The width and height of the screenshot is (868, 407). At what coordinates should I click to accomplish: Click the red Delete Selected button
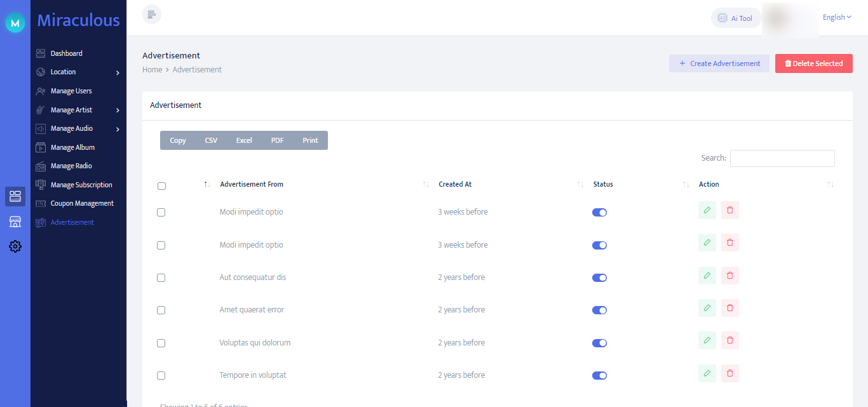[x=813, y=63]
